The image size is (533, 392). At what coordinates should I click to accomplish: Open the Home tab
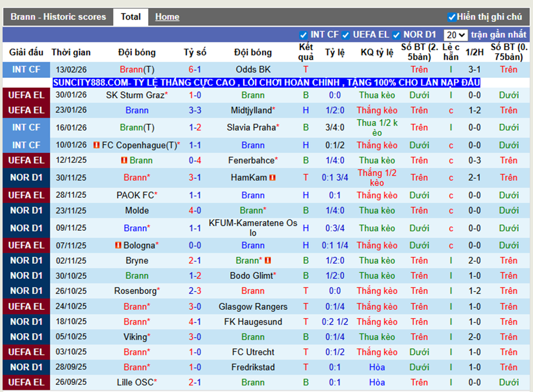point(167,17)
